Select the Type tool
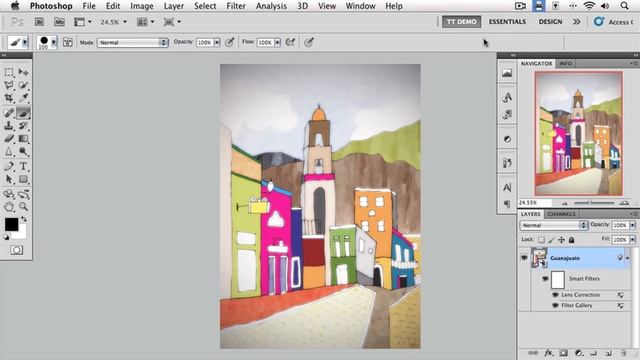This screenshot has height=360, width=640. pos(23,166)
